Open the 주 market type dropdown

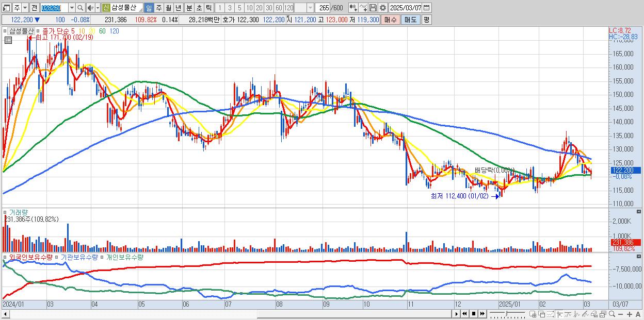(x=25, y=8)
